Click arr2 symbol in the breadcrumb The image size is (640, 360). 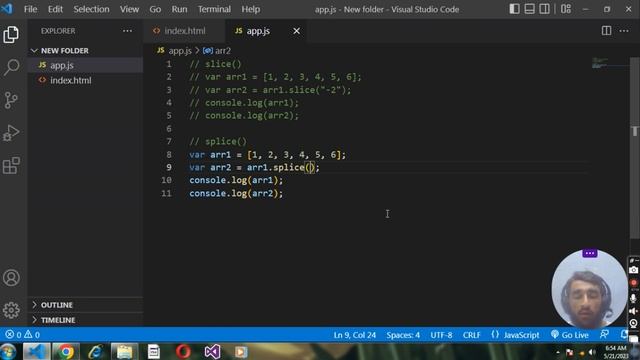pyautogui.click(x=222, y=51)
